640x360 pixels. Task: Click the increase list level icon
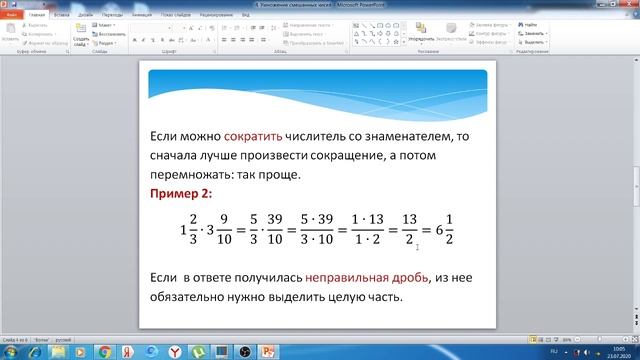tap(262, 28)
